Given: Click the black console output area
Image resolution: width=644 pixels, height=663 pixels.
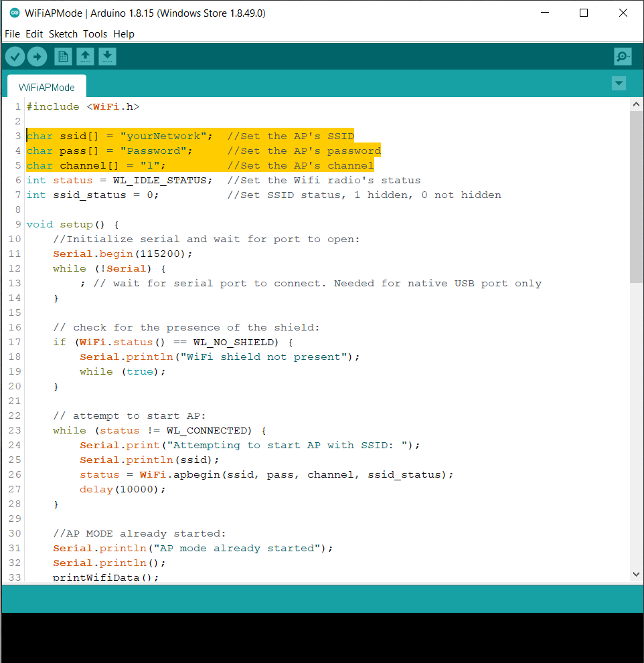Looking at the screenshot, I should (322, 638).
